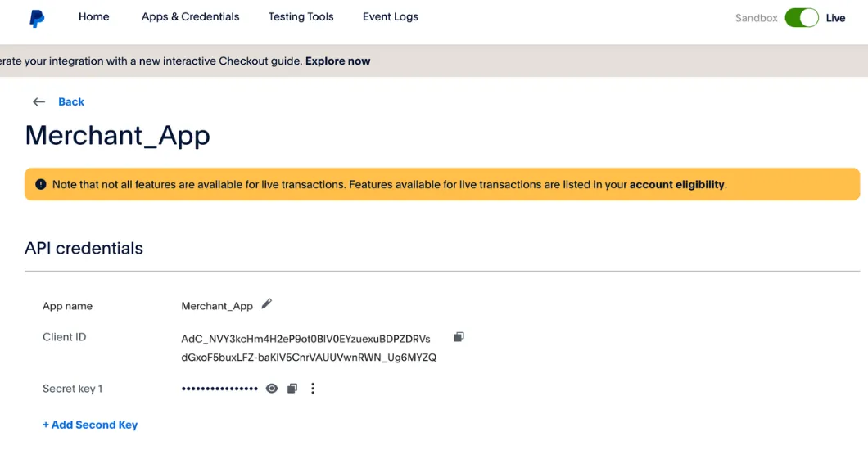The height and width of the screenshot is (450, 868).
Task: Open Event Logs page
Action: pos(391,16)
